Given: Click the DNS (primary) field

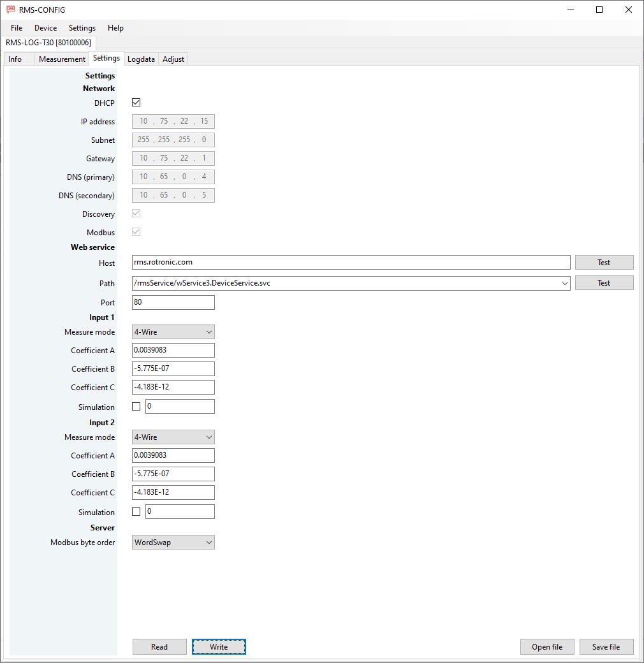Looking at the screenshot, I should tap(173, 177).
